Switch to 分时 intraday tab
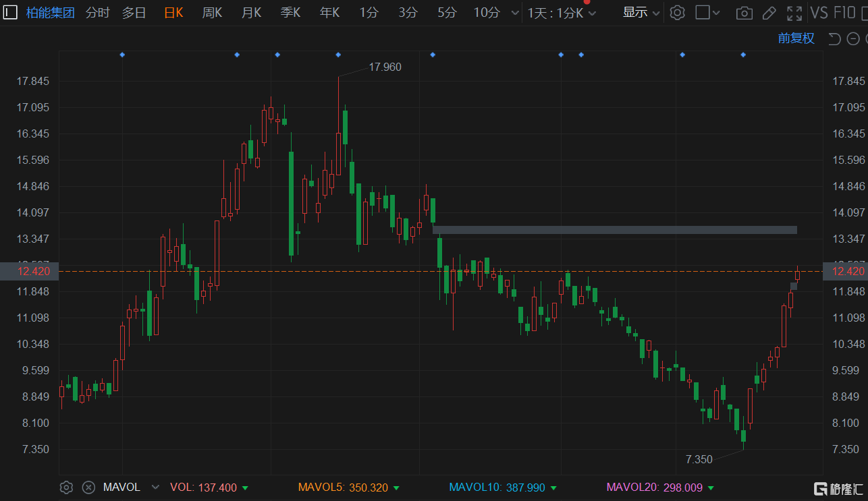Image resolution: width=868 pixels, height=501 pixels. click(x=97, y=13)
